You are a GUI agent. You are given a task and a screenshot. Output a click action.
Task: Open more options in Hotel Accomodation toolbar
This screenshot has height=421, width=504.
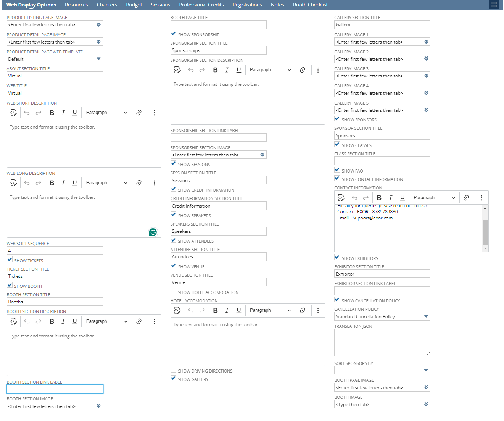(x=318, y=310)
